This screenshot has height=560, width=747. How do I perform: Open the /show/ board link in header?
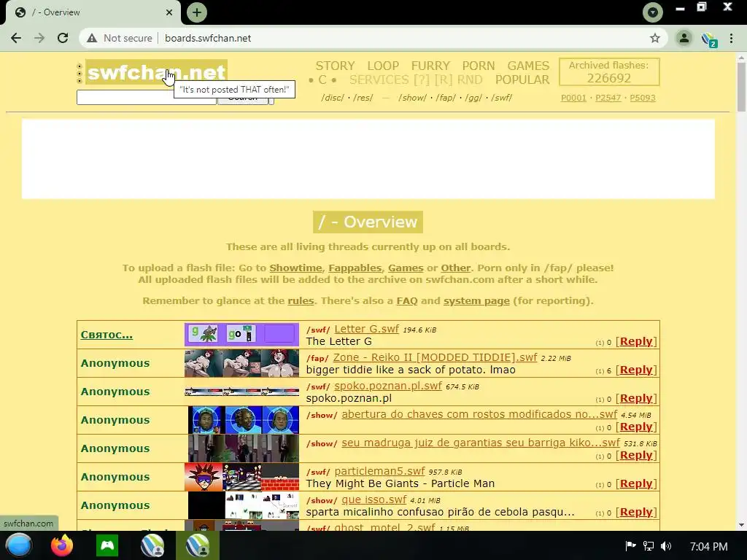click(413, 98)
